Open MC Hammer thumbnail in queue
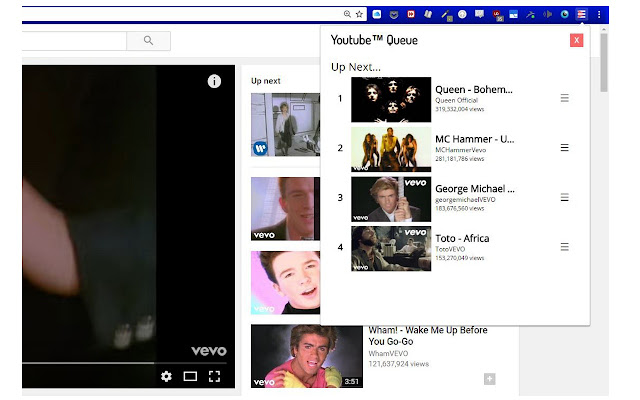Screen dimensions: 640x400 (391, 149)
